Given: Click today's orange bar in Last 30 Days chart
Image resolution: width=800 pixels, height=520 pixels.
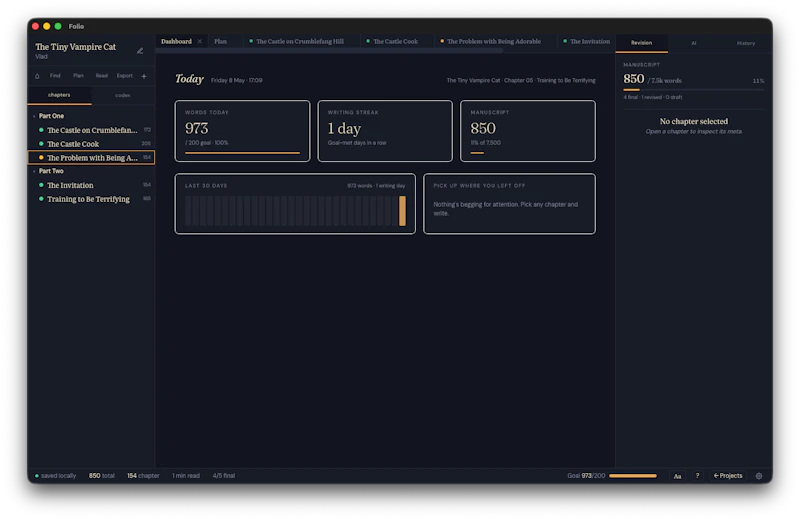Looking at the screenshot, I should click(x=402, y=211).
